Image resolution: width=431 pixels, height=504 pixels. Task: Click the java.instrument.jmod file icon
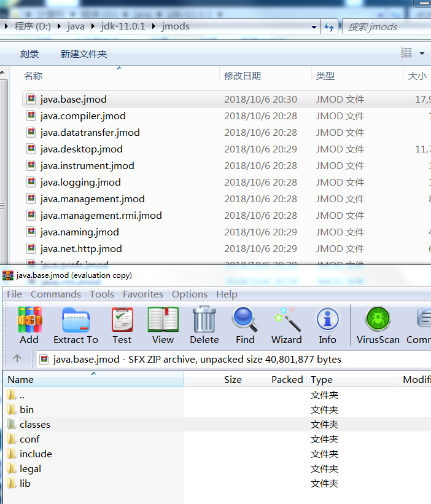click(x=31, y=165)
